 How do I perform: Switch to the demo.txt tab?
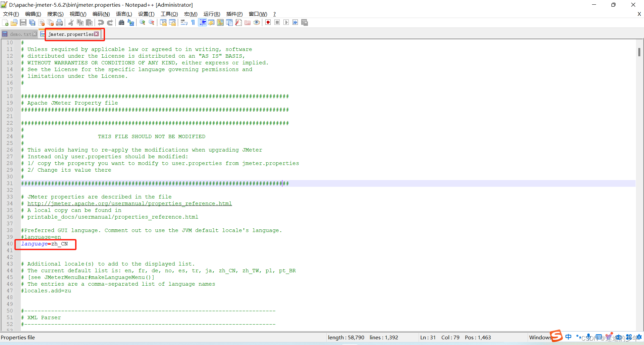(20, 34)
